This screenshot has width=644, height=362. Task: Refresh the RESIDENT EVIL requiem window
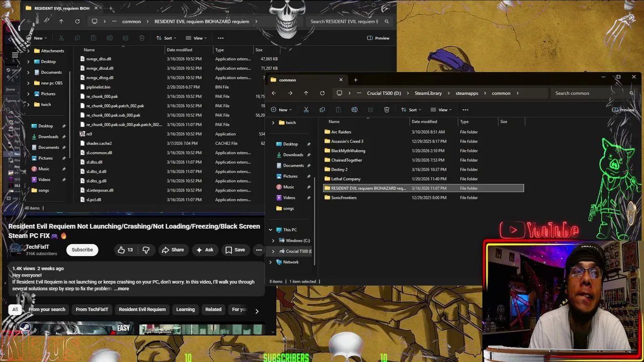77,22
